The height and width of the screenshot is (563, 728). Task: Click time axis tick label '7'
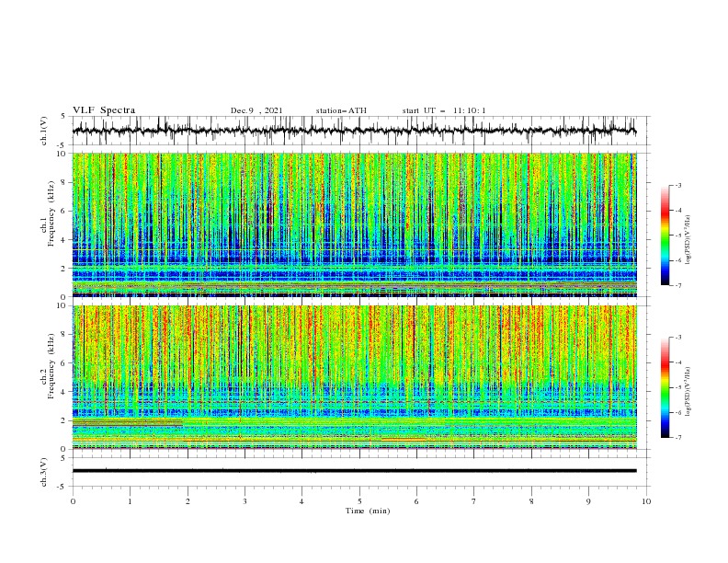pyautogui.click(x=474, y=501)
